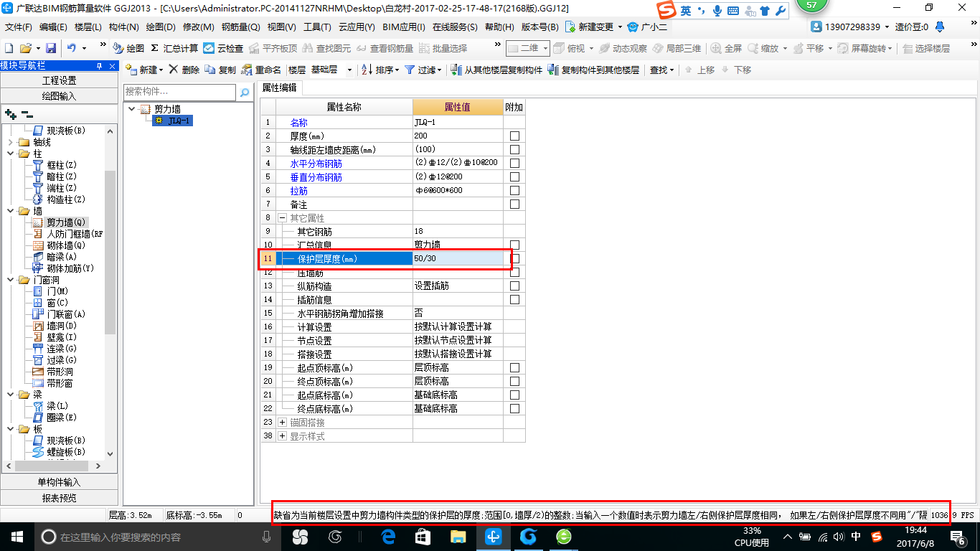Tick 水平分布钢筋 附加 checkbox
Image resolution: width=980 pixels, height=551 pixels.
[x=514, y=163]
